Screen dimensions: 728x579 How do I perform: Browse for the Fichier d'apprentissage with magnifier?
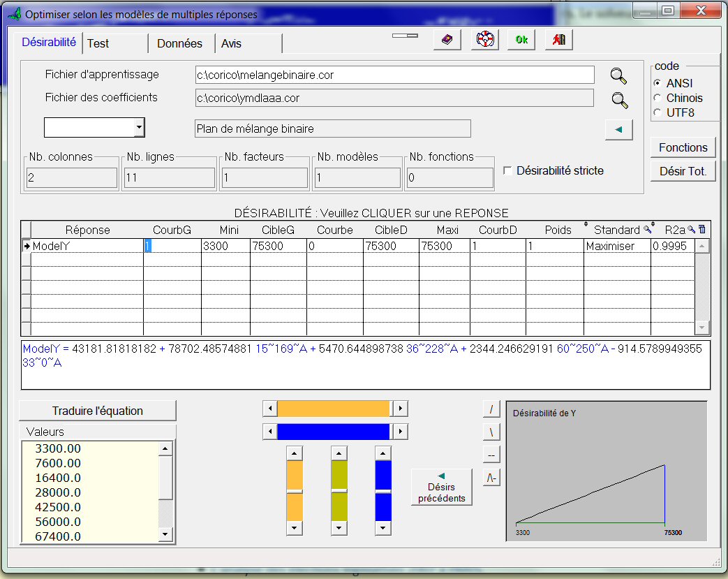click(618, 76)
